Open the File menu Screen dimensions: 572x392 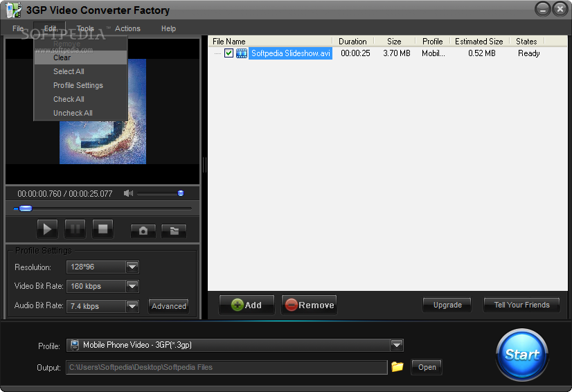(x=18, y=28)
